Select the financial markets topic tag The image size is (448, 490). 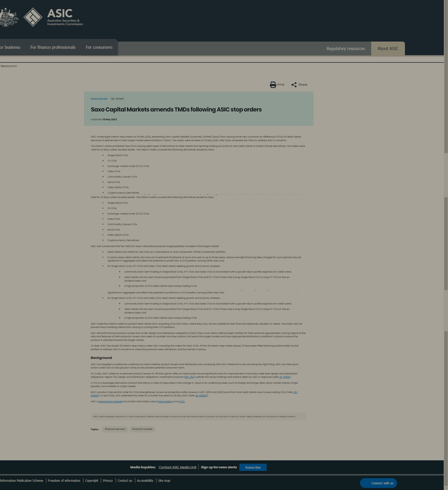click(x=142, y=429)
